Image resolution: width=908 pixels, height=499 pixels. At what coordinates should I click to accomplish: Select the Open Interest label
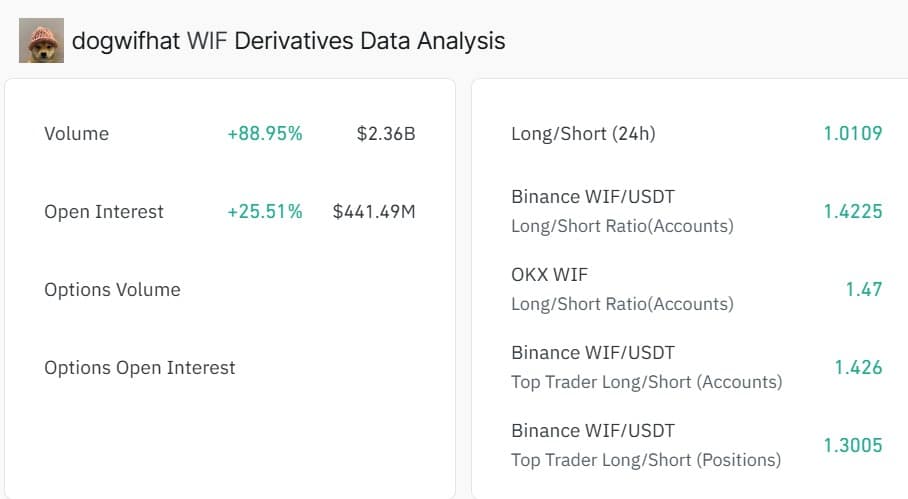(x=104, y=211)
